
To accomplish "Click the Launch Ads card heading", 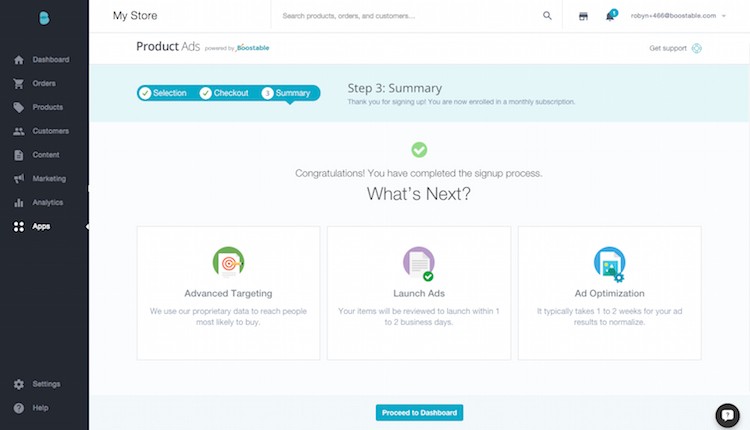I will coord(419,294).
